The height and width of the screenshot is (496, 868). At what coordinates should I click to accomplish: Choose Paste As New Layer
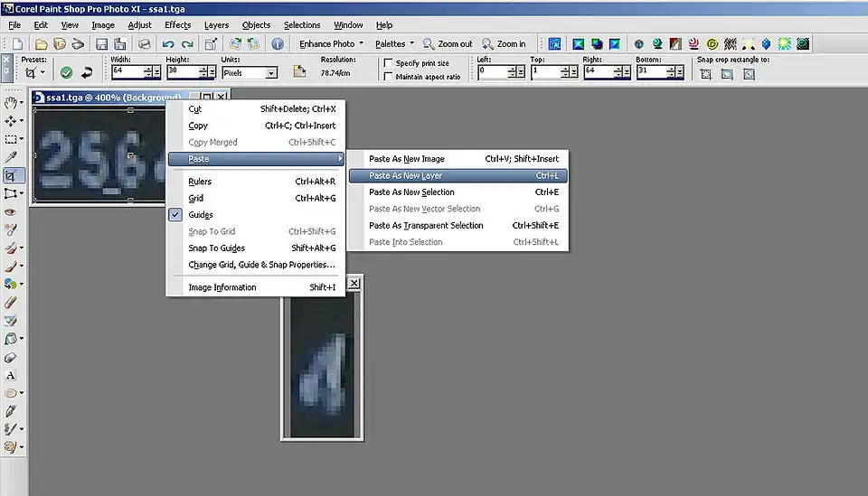(x=405, y=175)
